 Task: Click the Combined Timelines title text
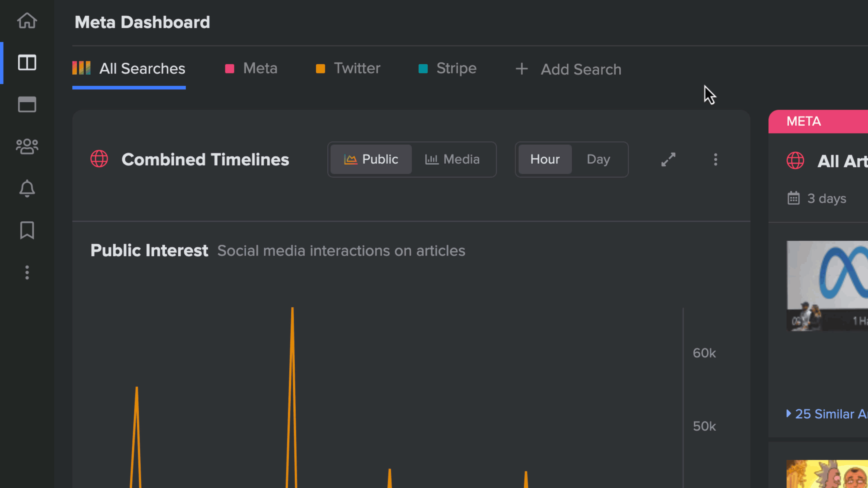click(x=205, y=159)
